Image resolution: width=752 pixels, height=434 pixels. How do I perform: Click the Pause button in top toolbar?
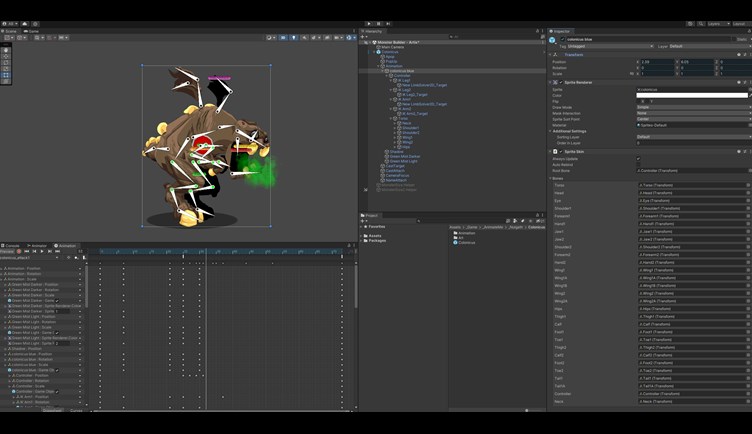(x=378, y=23)
